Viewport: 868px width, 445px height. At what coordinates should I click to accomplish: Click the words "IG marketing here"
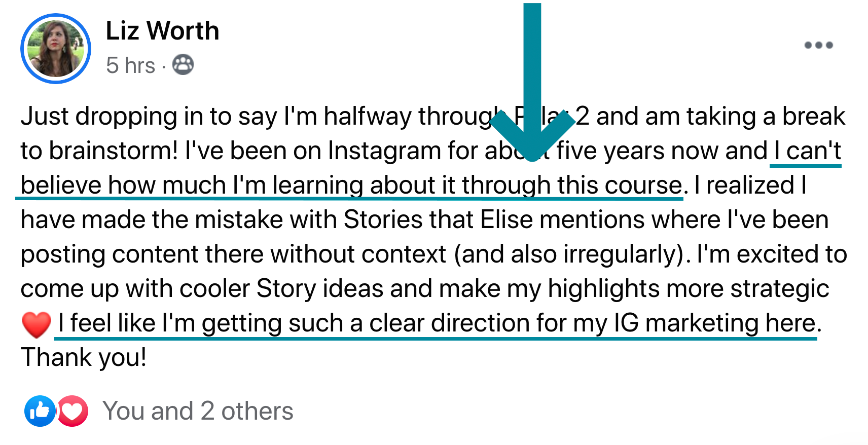[x=714, y=323]
